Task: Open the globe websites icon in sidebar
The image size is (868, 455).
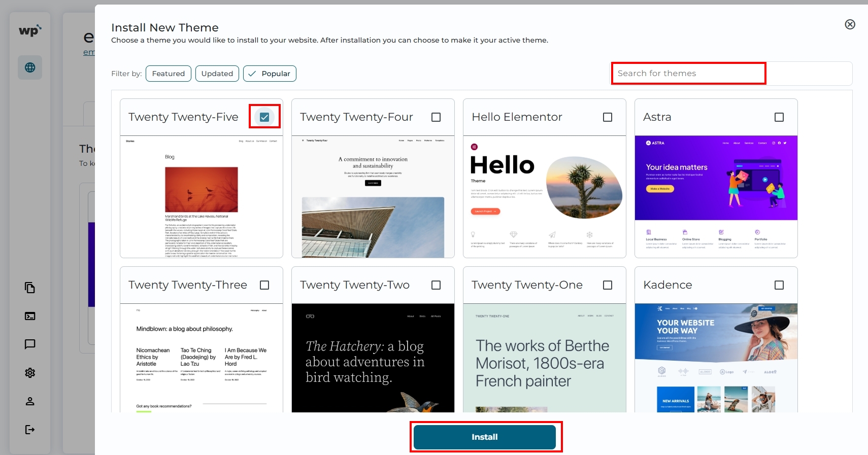Action: [x=30, y=67]
